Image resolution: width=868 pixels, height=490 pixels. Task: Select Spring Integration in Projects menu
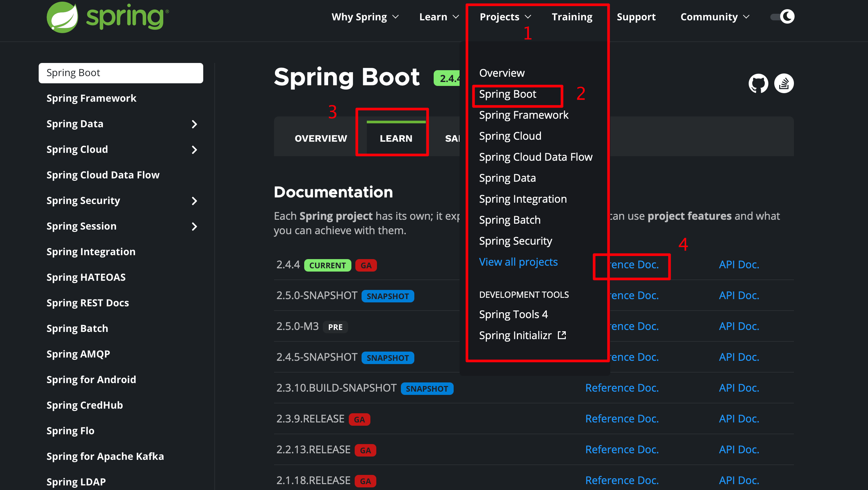point(523,199)
